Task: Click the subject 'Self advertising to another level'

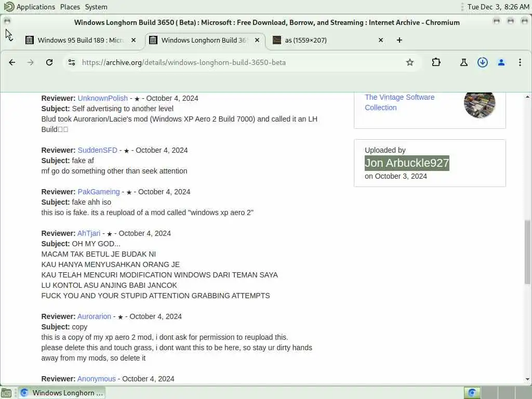Action: click(123, 109)
